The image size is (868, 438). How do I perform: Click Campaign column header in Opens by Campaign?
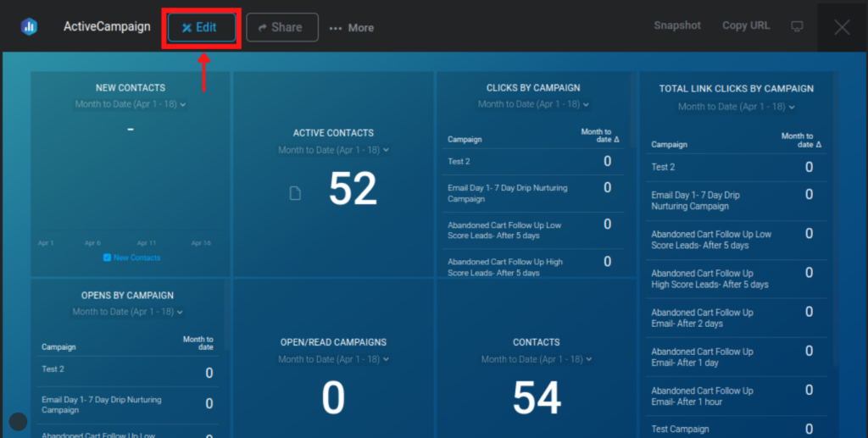pos(58,347)
